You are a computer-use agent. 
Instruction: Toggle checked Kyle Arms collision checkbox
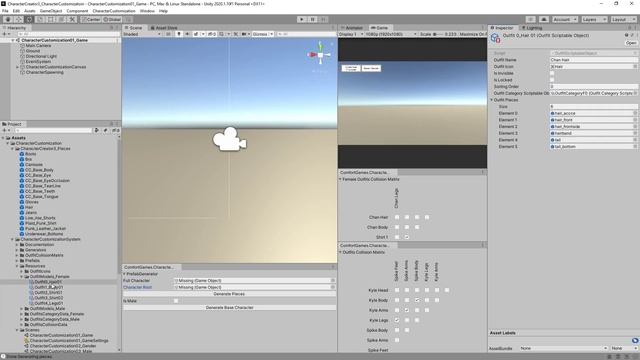pos(407,310)
